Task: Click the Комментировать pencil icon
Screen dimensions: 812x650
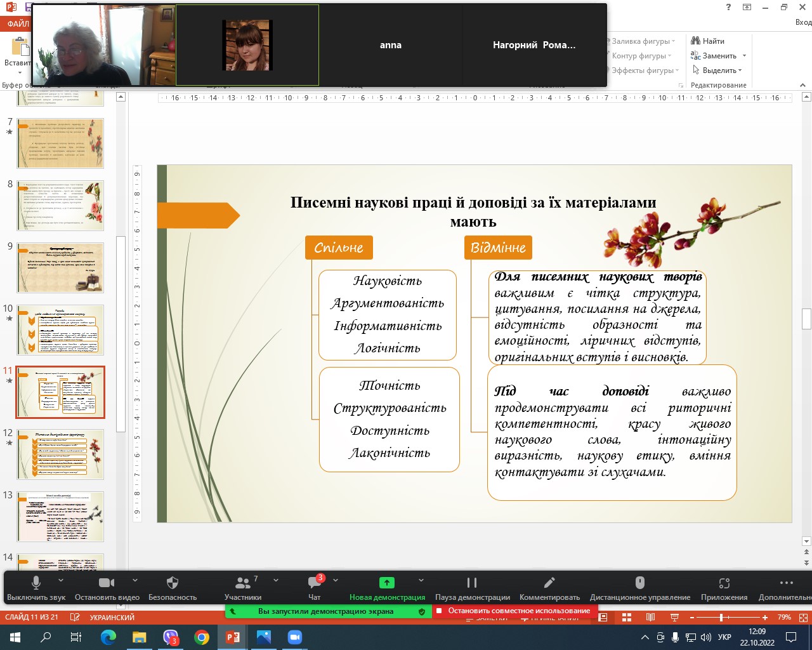Action: coord(549,583)
